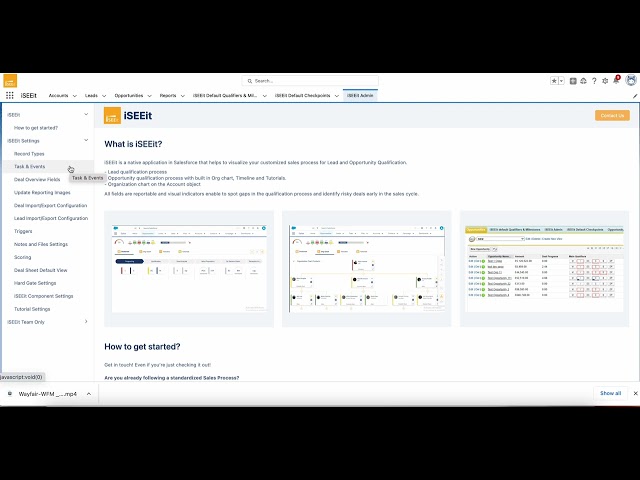640x480 pixels.
Task: Open the Salesforce Guidance Center icon
Action: coord(584,81)
